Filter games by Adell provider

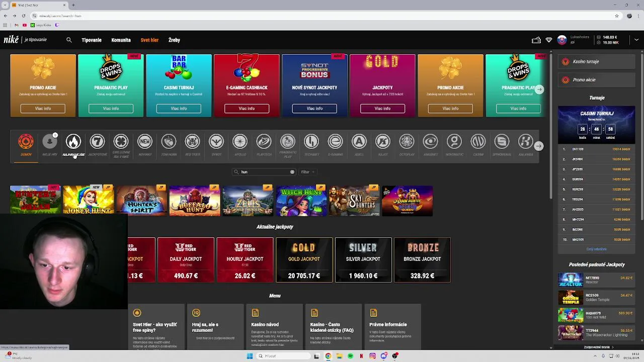coord(359,145)
